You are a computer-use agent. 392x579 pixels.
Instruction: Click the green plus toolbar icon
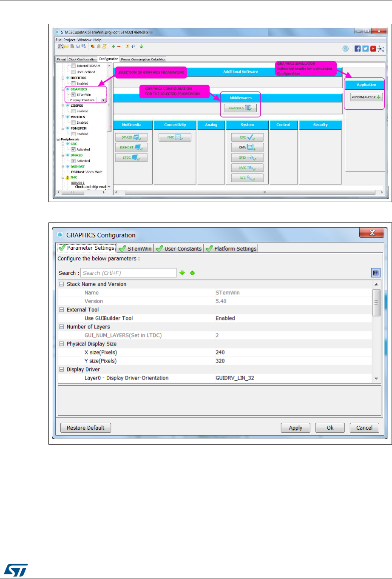[x=113, y=46]
